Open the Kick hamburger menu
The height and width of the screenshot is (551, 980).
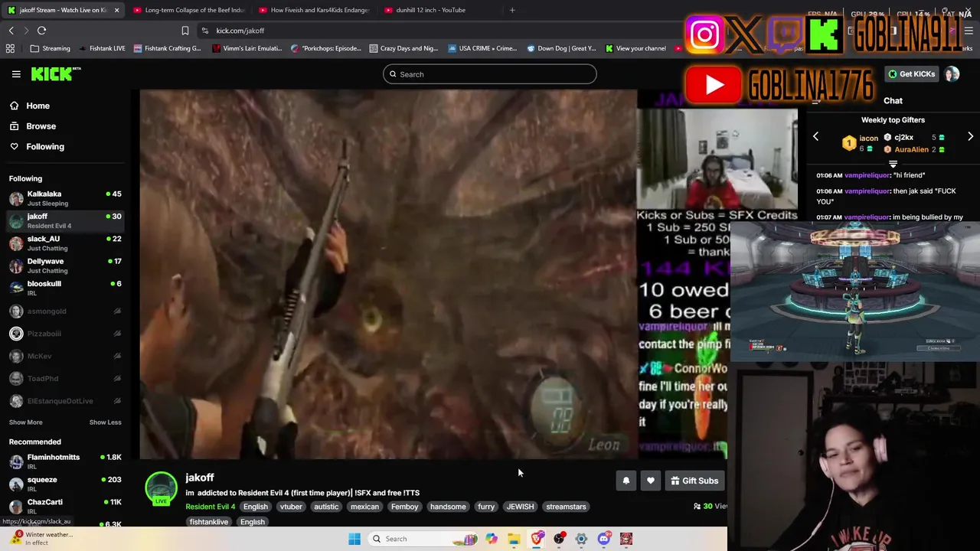coord(16,74)
